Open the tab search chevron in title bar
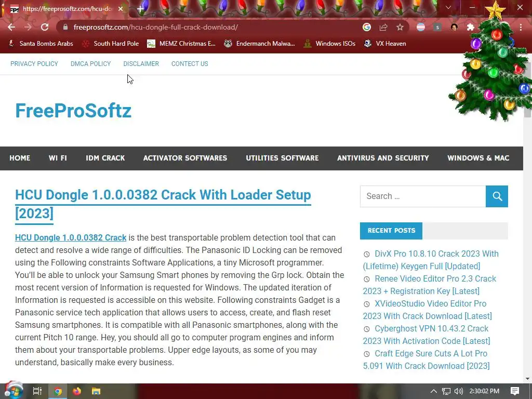Image resolution: width=532 pixels, height=399 pixels. point(448,7)
